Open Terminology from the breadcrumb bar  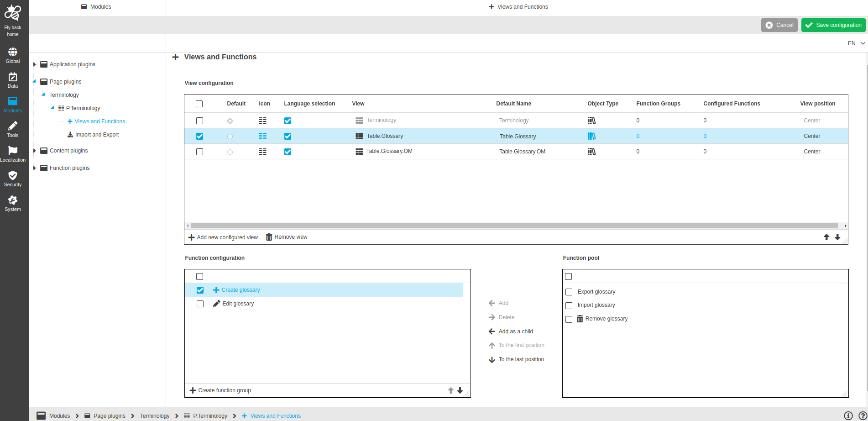[x=154, y=416]
